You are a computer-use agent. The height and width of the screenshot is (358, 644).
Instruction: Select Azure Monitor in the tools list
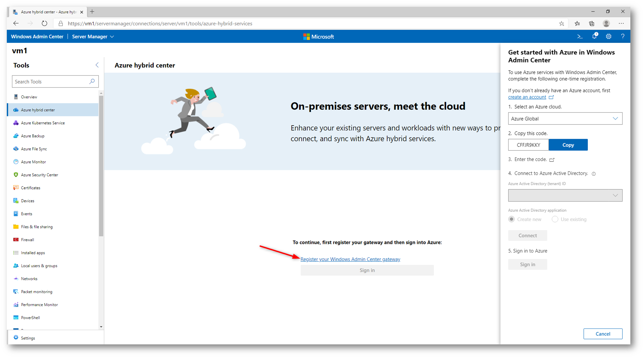[53, 161]
